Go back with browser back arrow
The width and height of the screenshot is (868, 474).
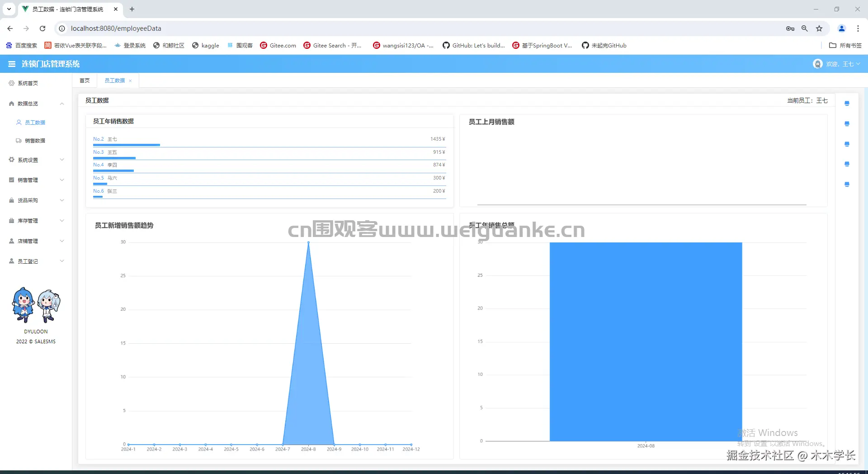(x=10, y=28)
